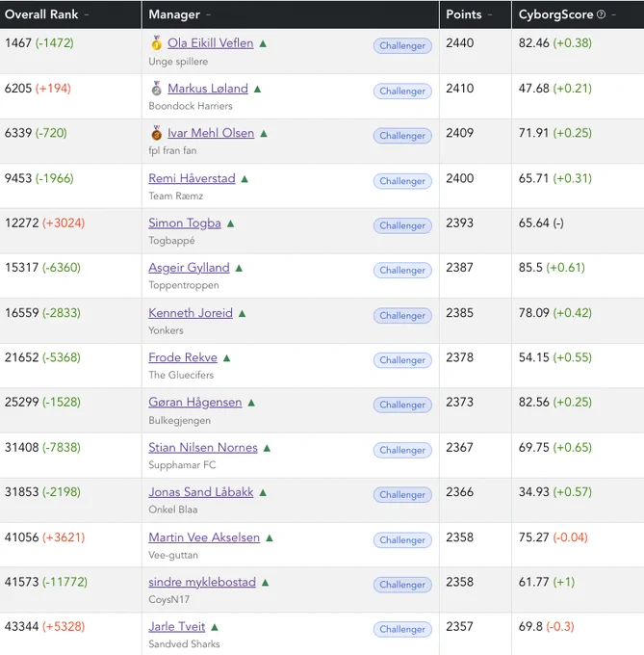
Task: Click the green triangle next to Jarle Tveit
Action: tap(215, 627)
